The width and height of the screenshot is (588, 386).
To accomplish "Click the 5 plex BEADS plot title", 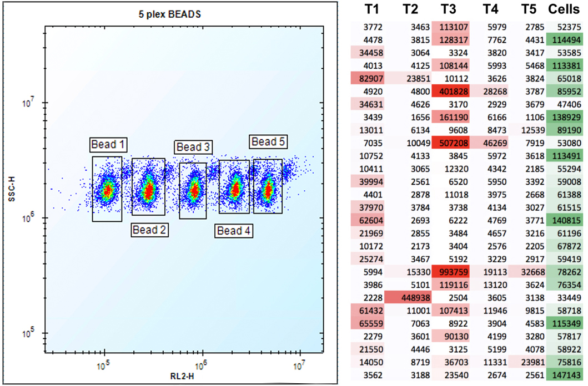I will click(170, 14).
